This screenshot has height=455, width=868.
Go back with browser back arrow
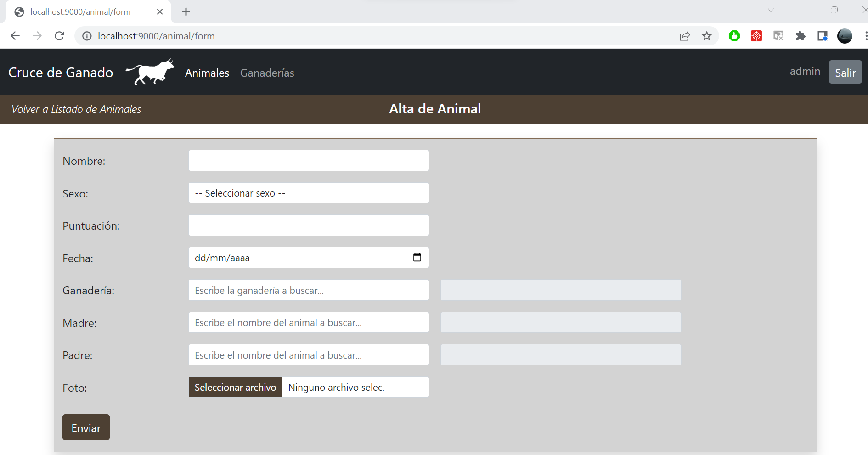coord(15,36)
